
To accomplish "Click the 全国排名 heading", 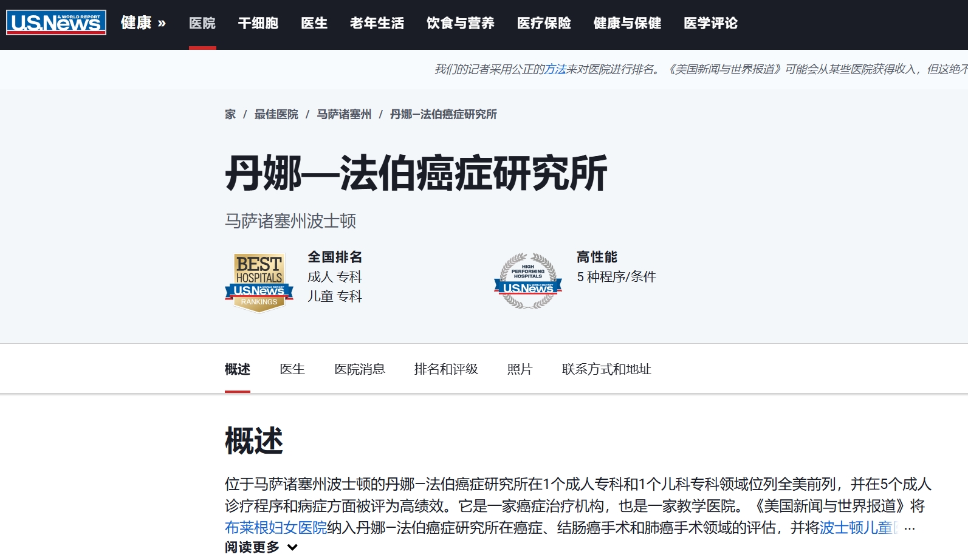I will tap(335, 257).
